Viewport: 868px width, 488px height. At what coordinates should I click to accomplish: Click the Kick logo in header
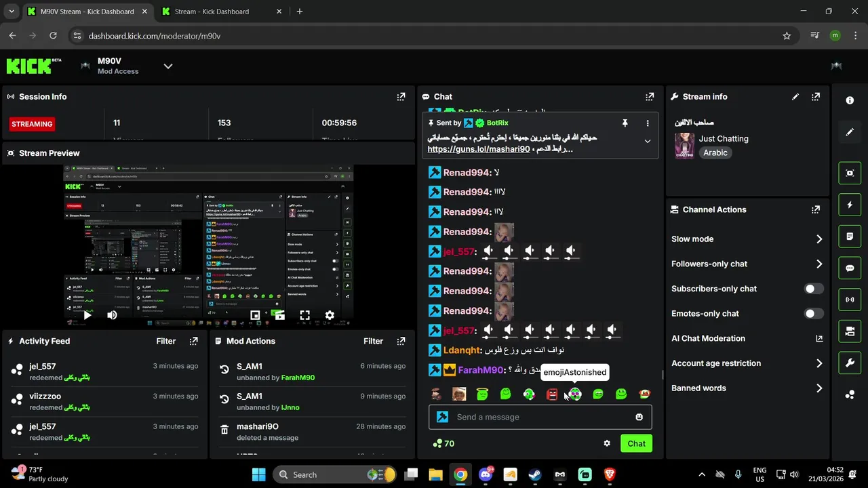(34, 66)
